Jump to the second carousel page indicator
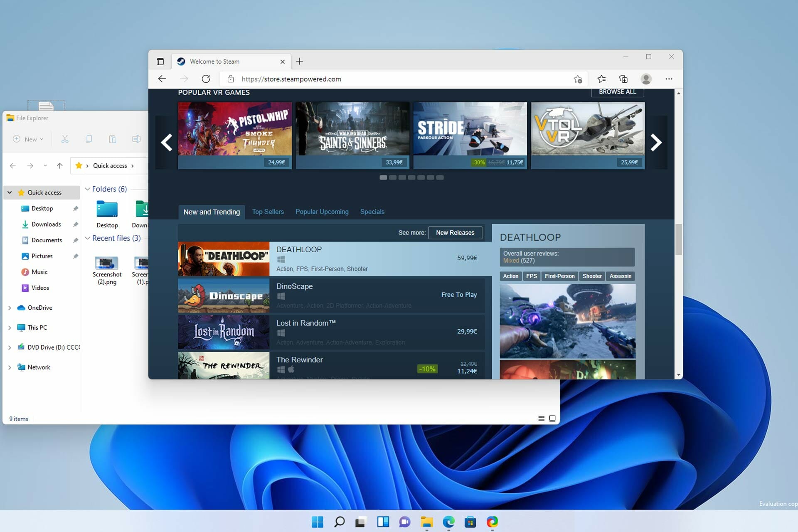The width and height of the screenshot is (798, 532). (x=393, y=177)
